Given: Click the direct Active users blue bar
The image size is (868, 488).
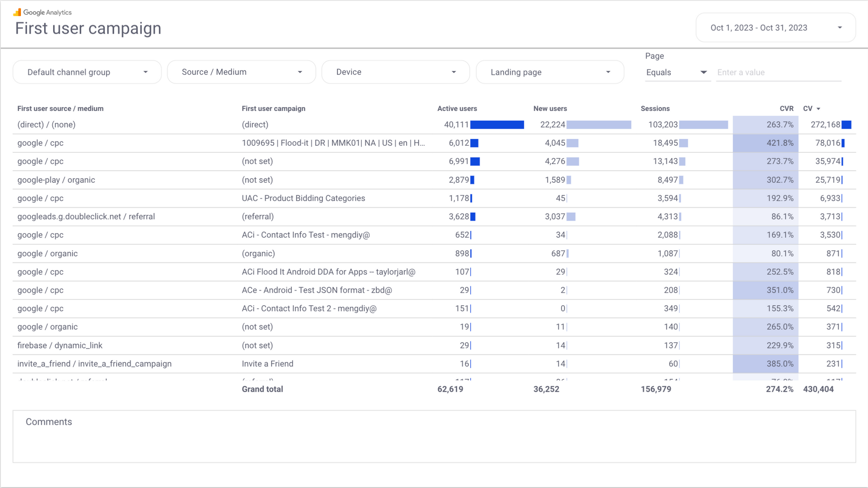Looking at the screenshot, I should click(497, 125).
